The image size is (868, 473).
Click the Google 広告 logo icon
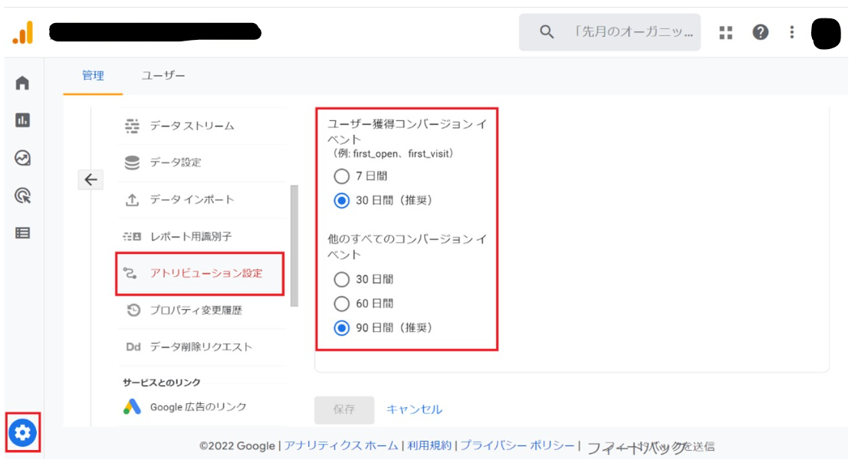tap(132, 406)
